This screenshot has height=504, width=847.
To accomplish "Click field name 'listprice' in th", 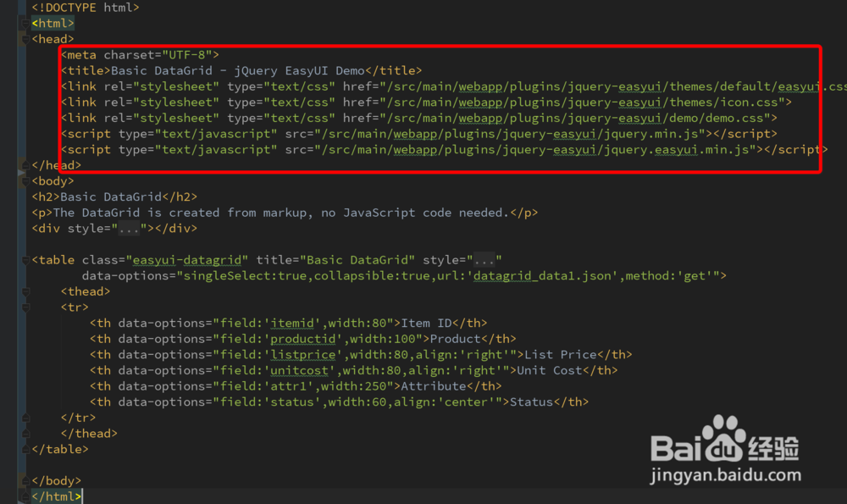I will click(302, 355).
